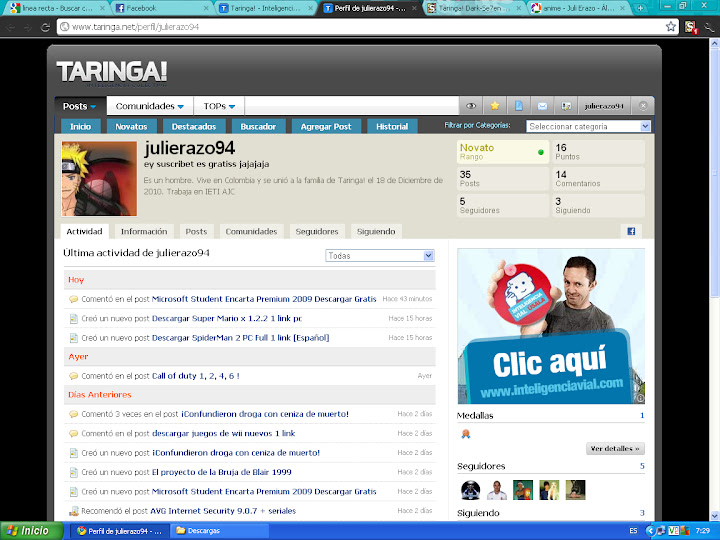Click the red S extension icon
Image resolution: width=720 pixels, height=540 pixels.
tap(690, 27)
